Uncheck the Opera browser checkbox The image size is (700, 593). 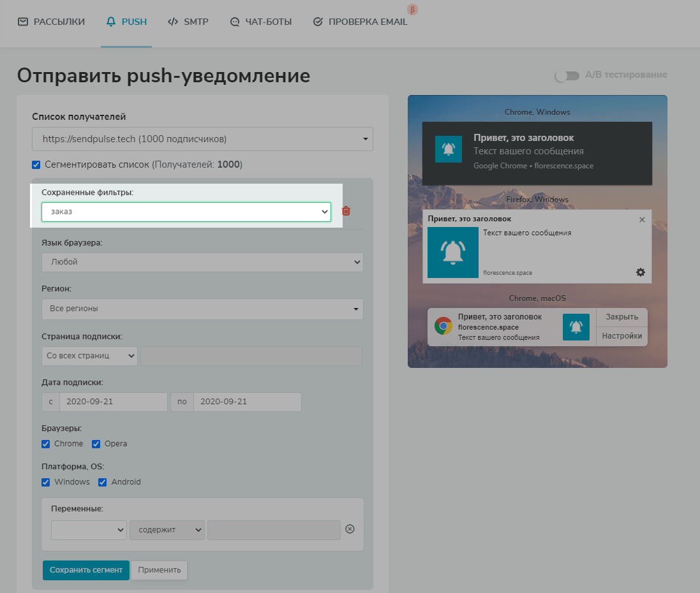[96, 444]
